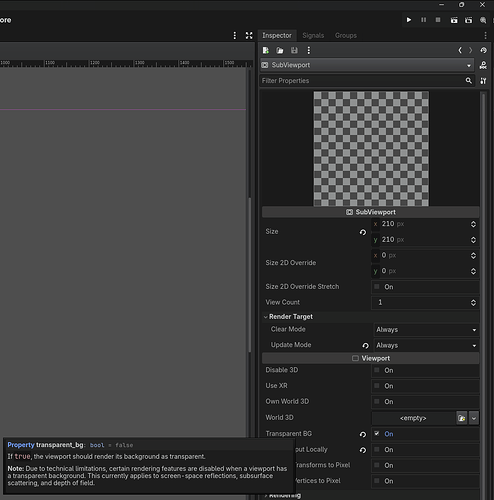Screen dimensions: 494x500
Task: Open documentation for SubViewport node
Action: pyautogui.click(x=483, y=65)
